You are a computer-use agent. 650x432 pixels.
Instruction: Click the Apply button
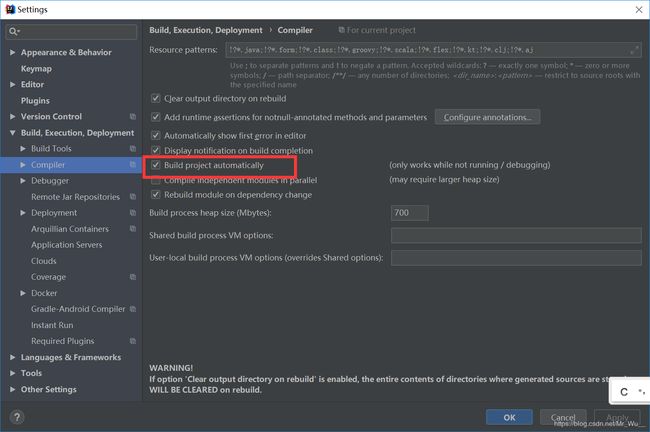(617, 417)
